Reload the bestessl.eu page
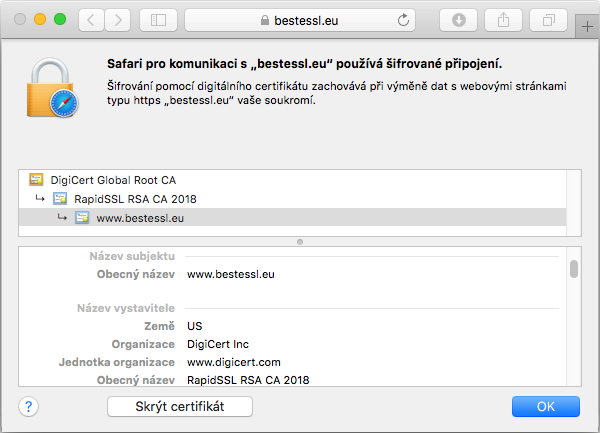 tap(403, 20)
